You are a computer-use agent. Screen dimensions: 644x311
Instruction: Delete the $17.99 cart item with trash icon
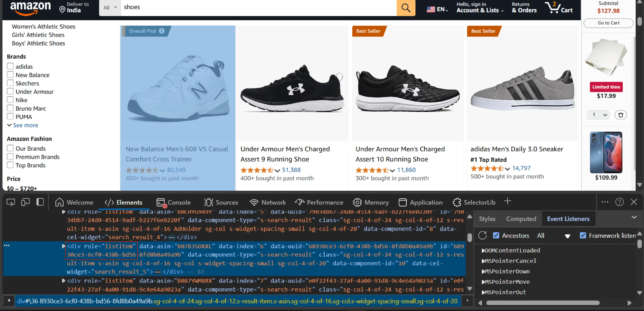[621, 115]
